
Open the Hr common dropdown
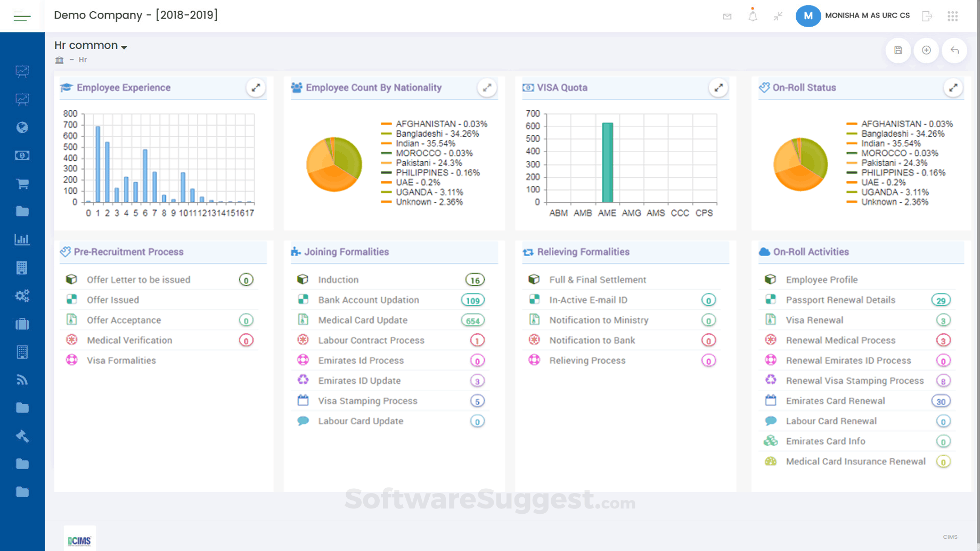[x=91, y=46]
